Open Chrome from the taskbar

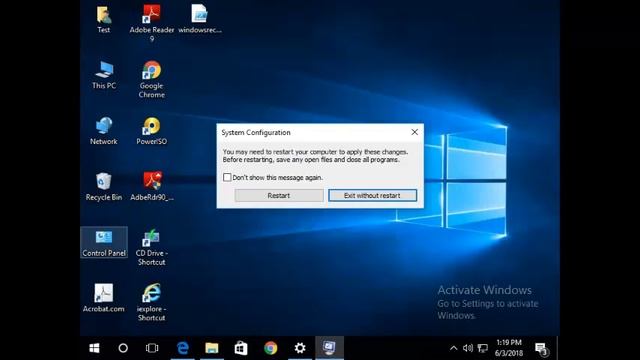(x=270, y=348)
